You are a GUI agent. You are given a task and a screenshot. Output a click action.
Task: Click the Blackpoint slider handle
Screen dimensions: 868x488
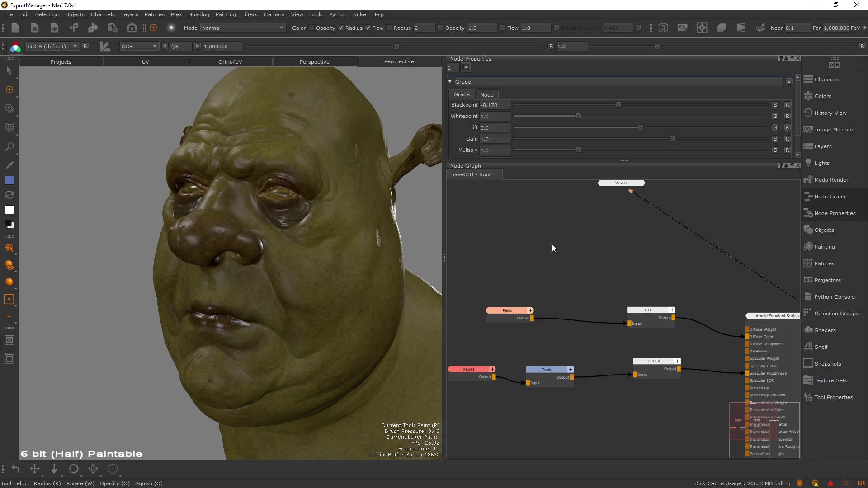[x=618, y=105]
